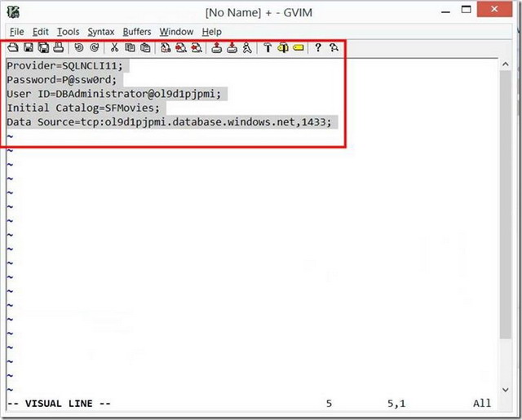Click the Run Vim script icon
The height and width of the screenshot is (420, 522).
tap(247, 47)
